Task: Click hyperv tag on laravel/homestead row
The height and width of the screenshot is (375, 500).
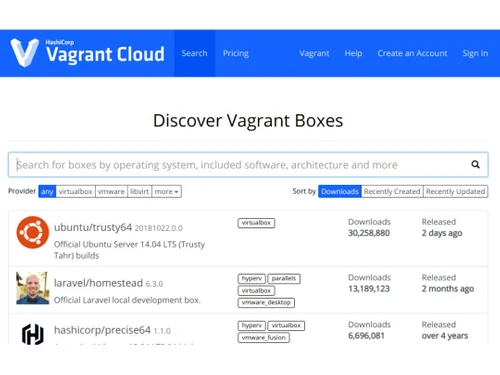Action: (x=252, y=278)
